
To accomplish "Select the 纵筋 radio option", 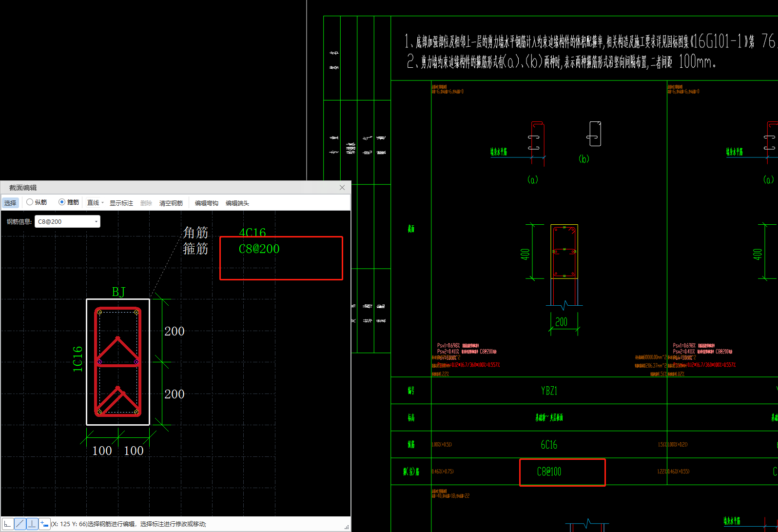I will (x=37, y=202).
